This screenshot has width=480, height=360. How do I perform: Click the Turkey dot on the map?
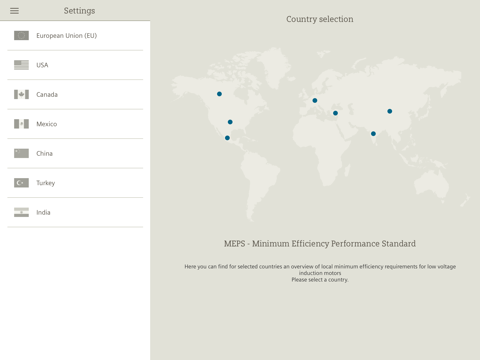pos(335,113)
